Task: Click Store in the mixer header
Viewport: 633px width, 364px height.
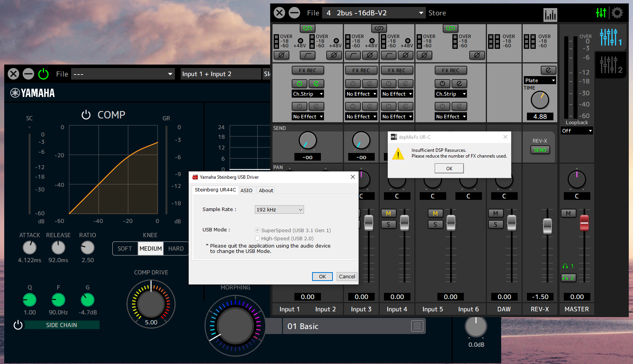Action: tap(437, 13)
